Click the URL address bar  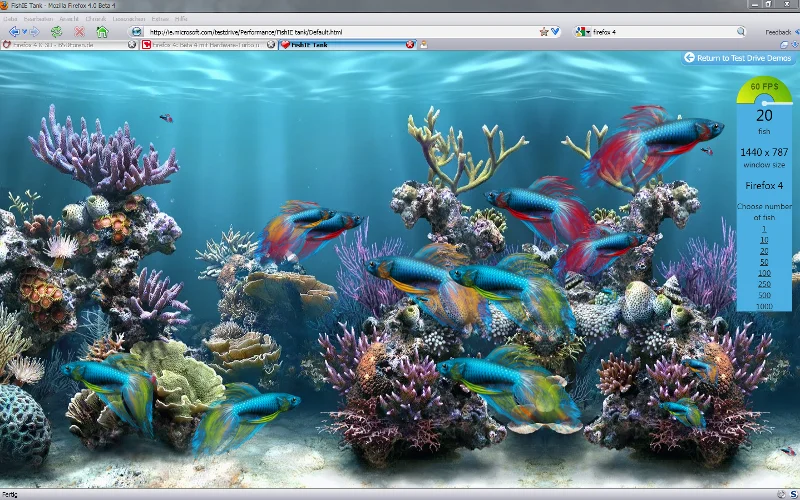point(330,32)
